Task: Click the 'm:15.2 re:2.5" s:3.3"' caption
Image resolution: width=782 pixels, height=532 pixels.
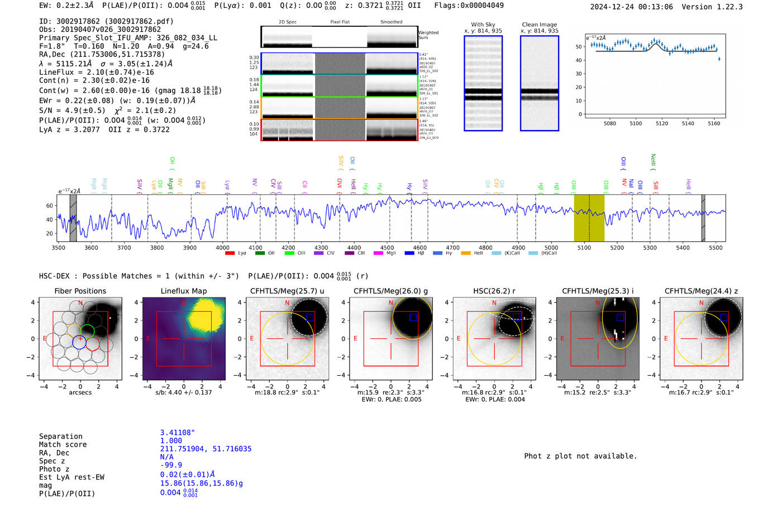Action: (598, 392)
